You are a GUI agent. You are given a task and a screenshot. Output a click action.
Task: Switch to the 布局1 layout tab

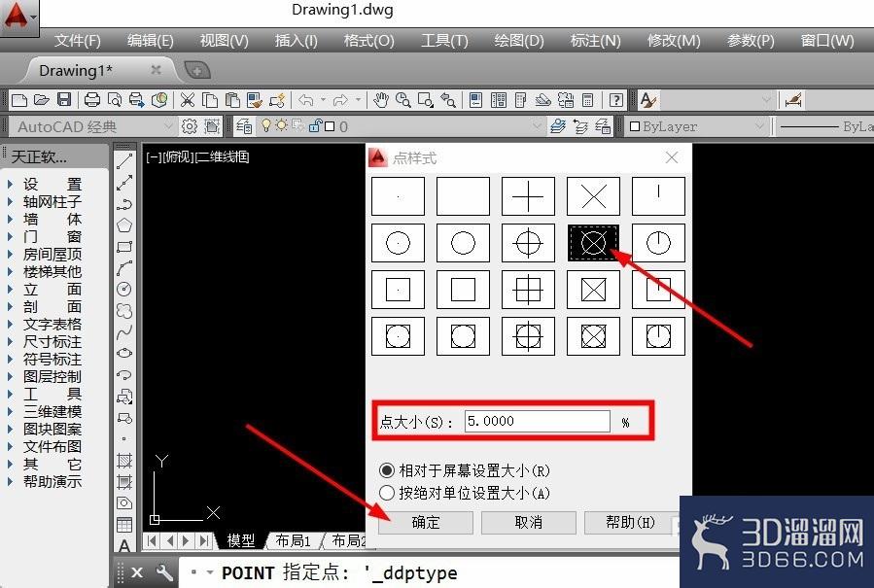coord(293,540)
